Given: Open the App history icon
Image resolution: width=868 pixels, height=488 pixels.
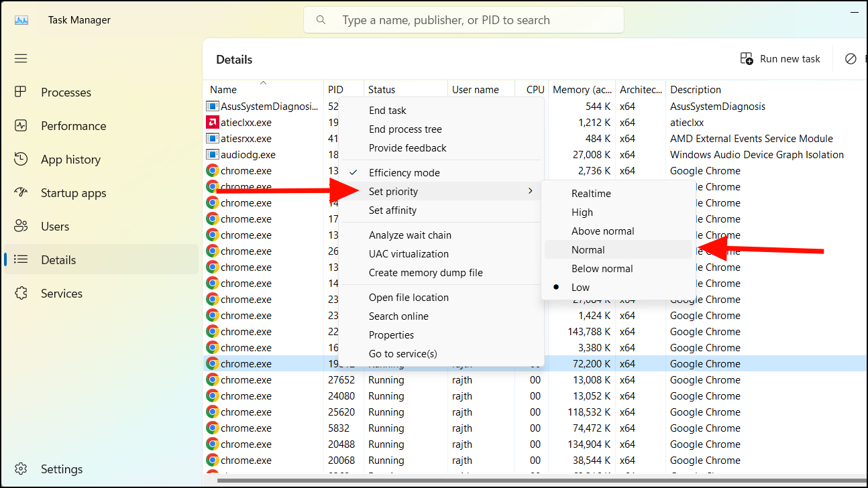Looking at the screenshot, I should coord(21,160).
